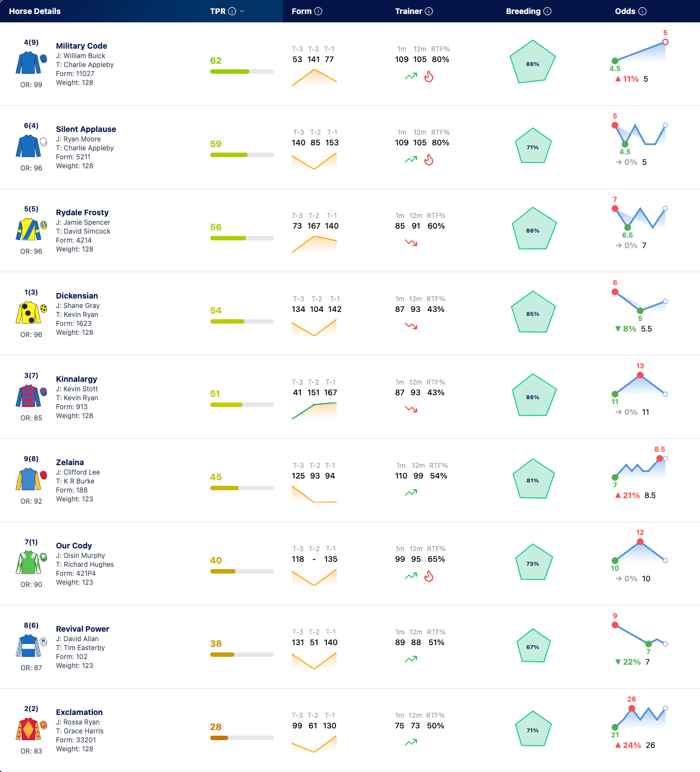Viewport: 700px width, 772px height.
Task: Click Exclamation's red and yellow silks
Action: click(28, 729)
